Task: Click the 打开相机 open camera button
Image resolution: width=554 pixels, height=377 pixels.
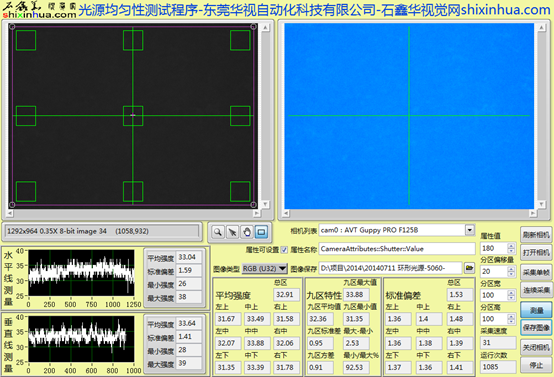Action: 536,253
